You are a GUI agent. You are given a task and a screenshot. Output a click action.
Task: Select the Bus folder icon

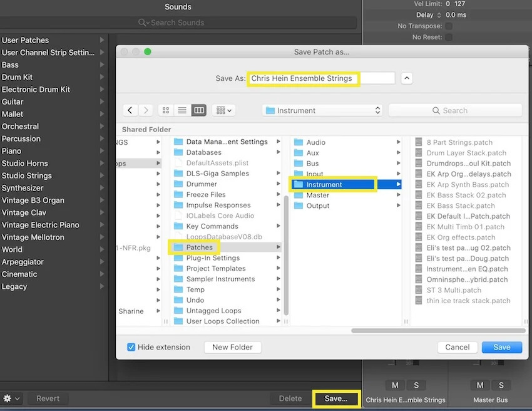click(299, 163)
